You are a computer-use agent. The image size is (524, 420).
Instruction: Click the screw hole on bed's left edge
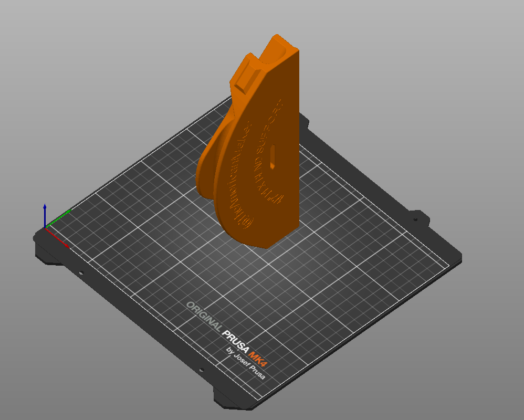tap(81, 273)
